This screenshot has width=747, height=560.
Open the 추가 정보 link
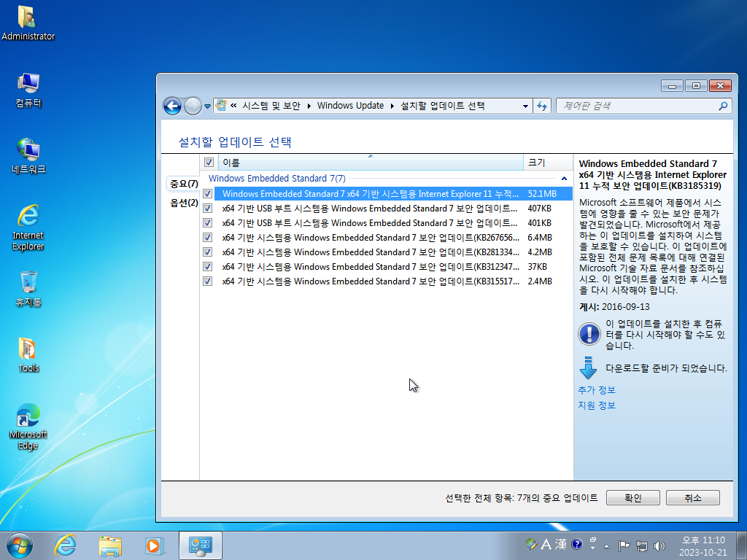tap(597, 390)
